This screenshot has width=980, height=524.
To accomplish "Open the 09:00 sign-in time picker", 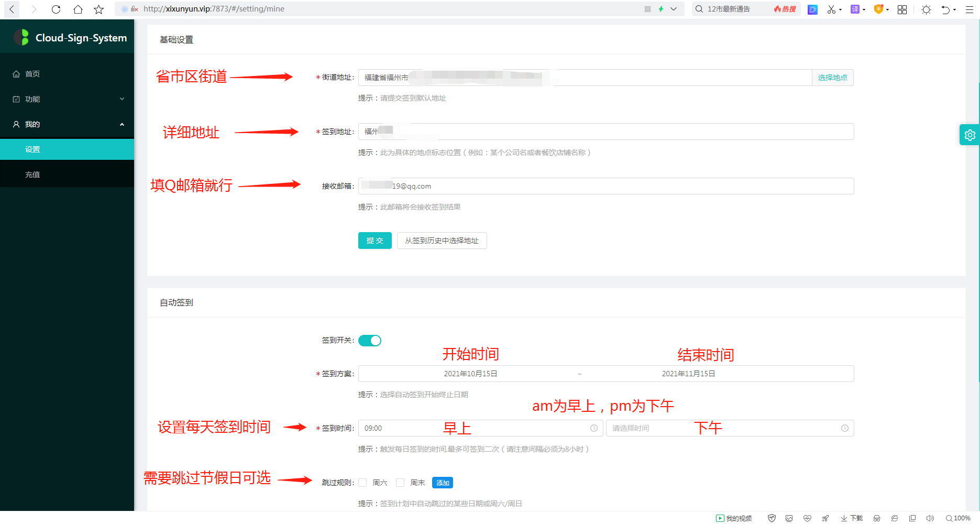I will (x=481, y=428).
